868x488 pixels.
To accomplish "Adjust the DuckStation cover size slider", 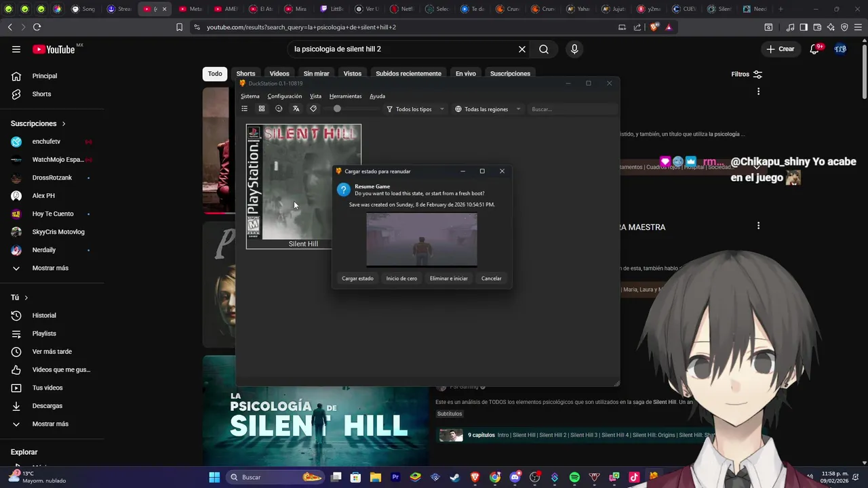I will point(337,108).
